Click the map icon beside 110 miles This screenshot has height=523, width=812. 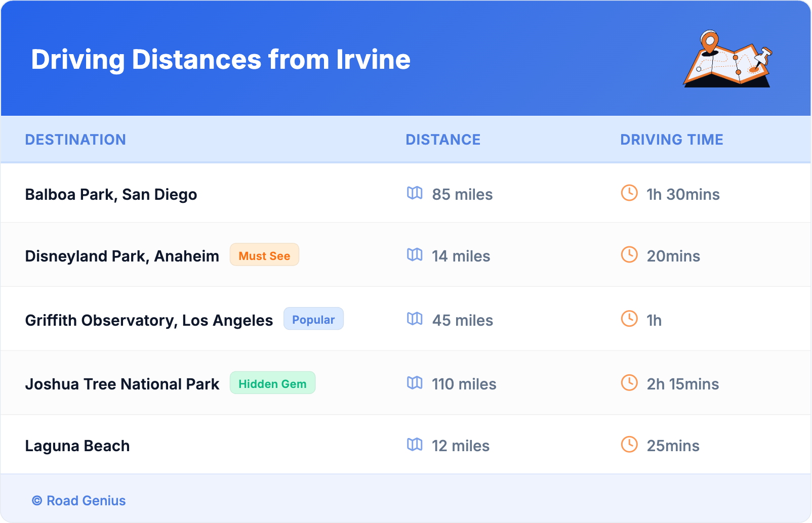tap(415, 383)
